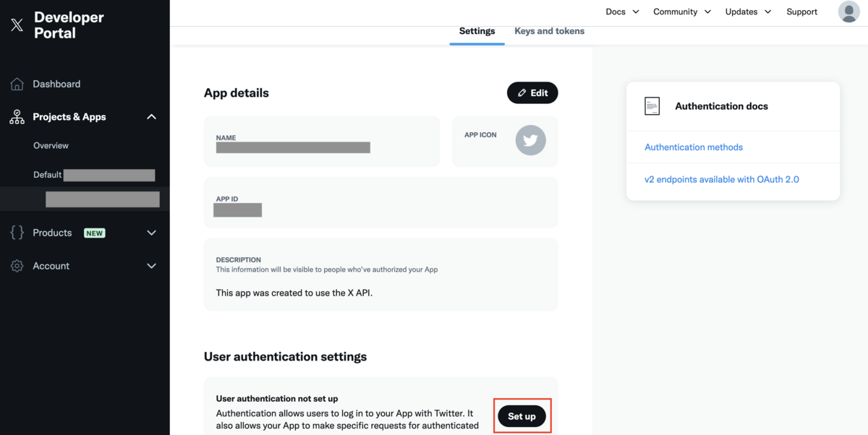Click the APP ICON label

click(x=480, y=134)
